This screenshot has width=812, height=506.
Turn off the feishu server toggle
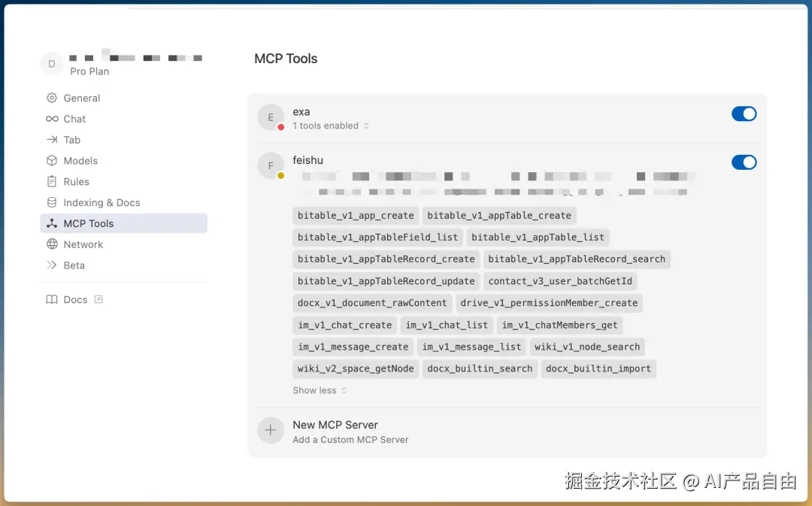tap(744, 162)
